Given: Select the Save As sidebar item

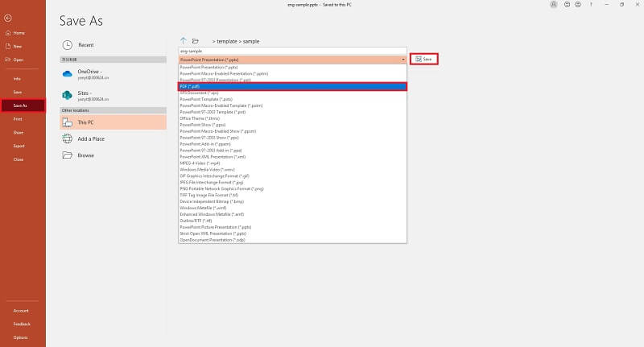Looking at the screenshot, I should tap(23, 105).
